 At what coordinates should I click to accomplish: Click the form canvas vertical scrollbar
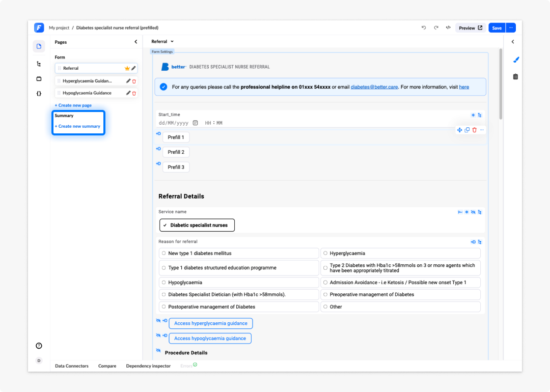click(501, 84)
